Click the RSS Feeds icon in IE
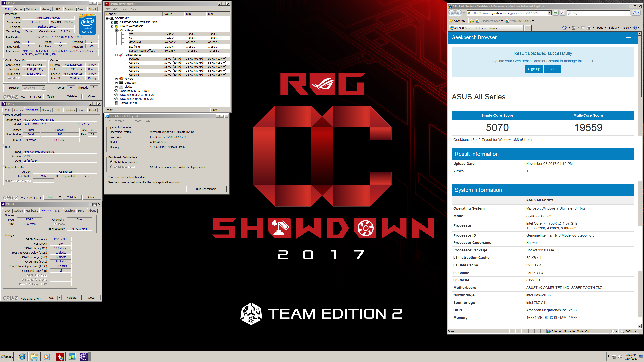644x362 pixels. coord(574,28)
